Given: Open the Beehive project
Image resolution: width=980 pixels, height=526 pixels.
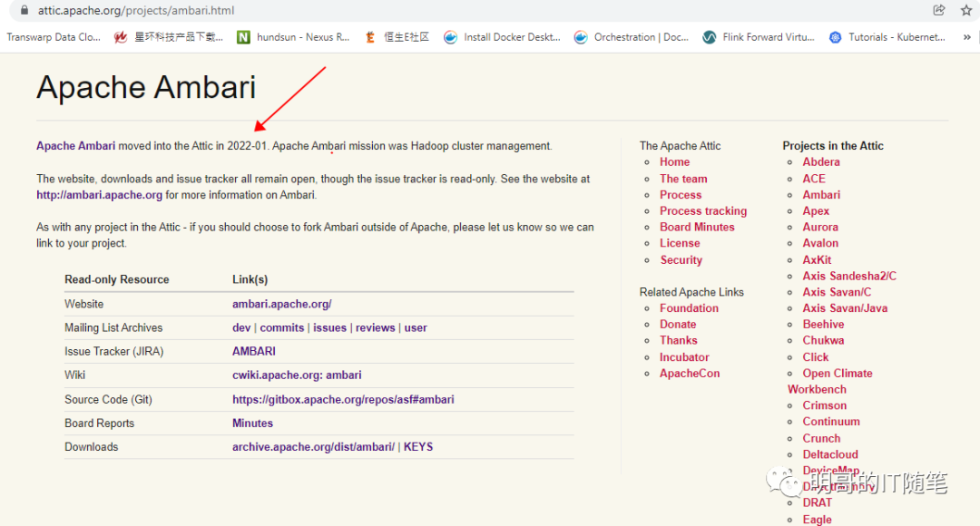Looking at the screenshot, I should [823, 325].
